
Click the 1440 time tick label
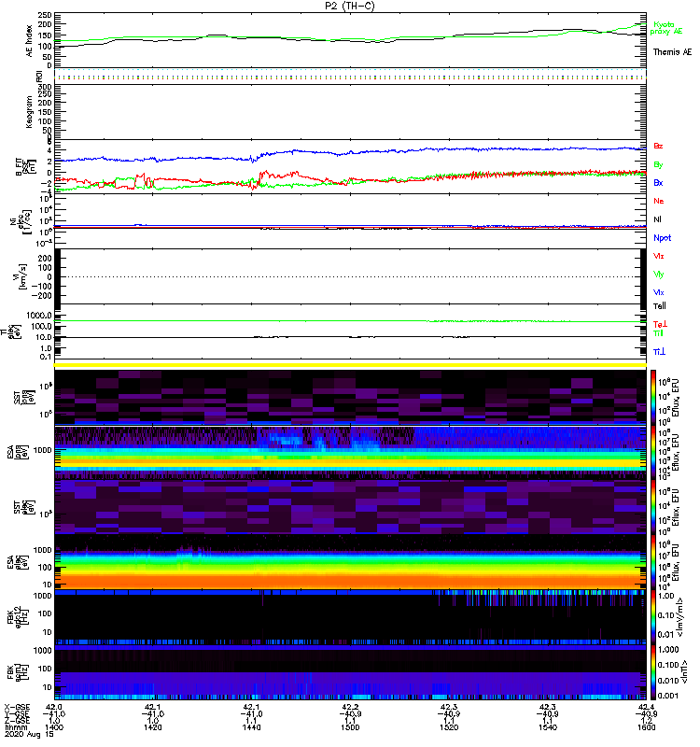coord(251,727)
